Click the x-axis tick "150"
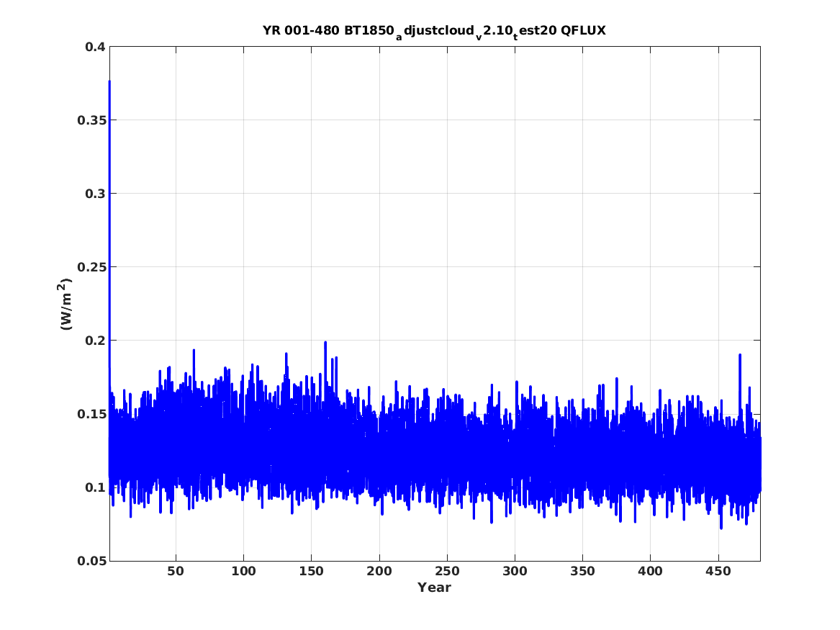 tap(311, 572)
